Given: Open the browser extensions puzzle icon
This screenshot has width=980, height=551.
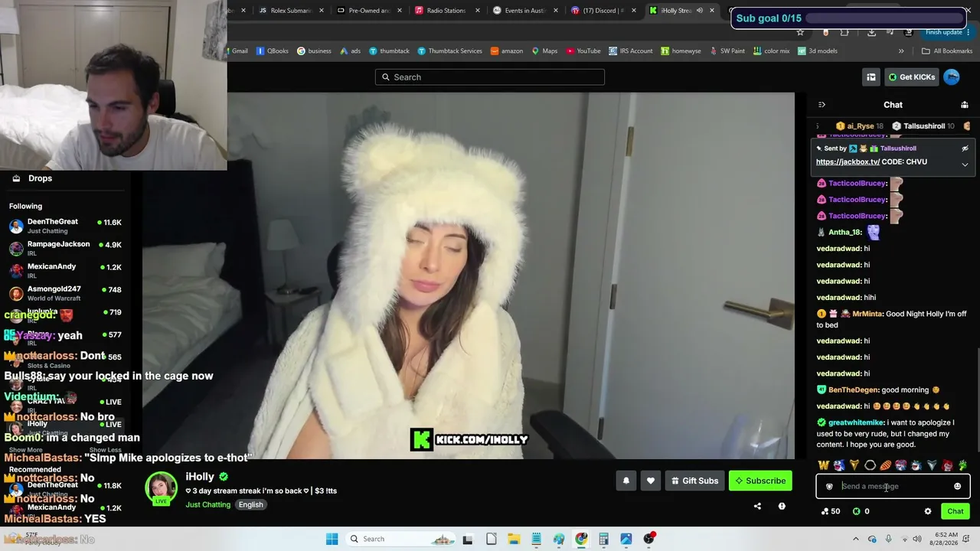Looking at the screenshot, I should pos(844,32).
